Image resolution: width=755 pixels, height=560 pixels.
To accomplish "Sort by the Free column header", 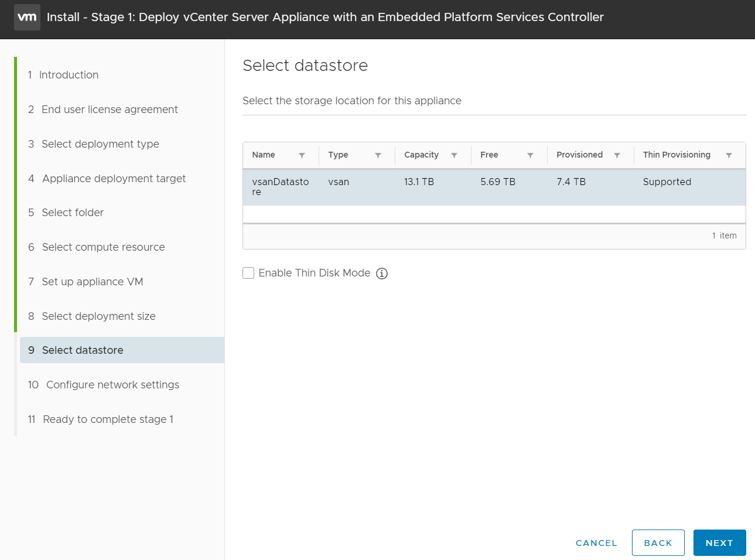I will (489, 155).
